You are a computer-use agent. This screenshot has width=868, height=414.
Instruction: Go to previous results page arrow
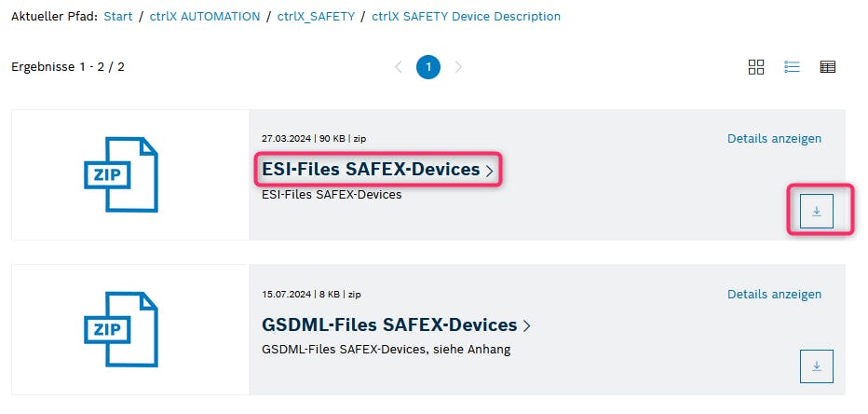399,67
